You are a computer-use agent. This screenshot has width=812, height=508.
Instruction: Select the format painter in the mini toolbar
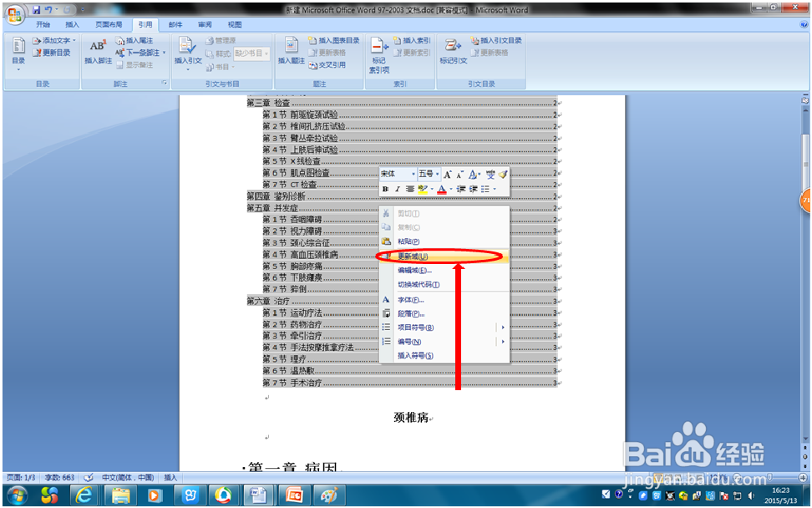pos(502,174)
